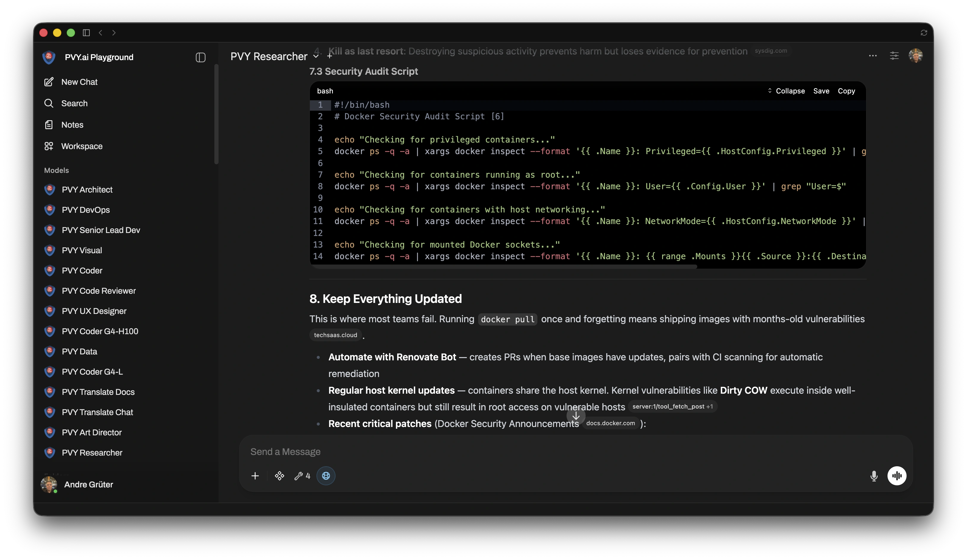Start dictation with the microphone icon
The height and width of the screenshot is (560, 967).
click(874, 475)
